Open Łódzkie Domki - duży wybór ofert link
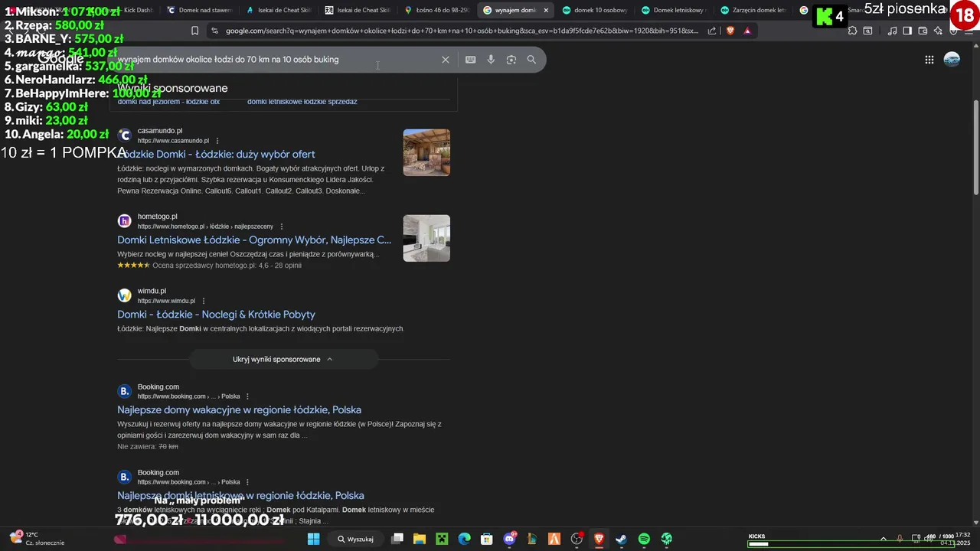Screen dimensions: 980x551 [216, 154]
